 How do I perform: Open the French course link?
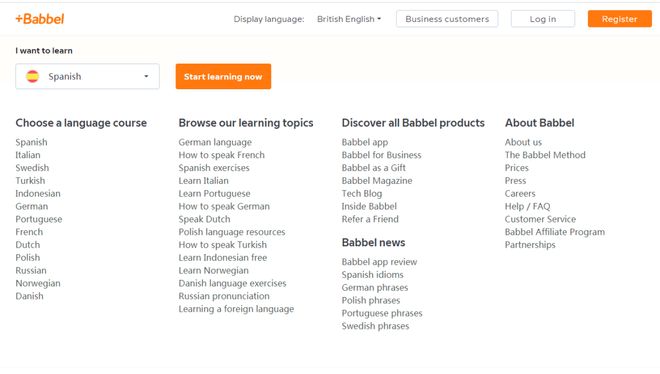point(29,232)
